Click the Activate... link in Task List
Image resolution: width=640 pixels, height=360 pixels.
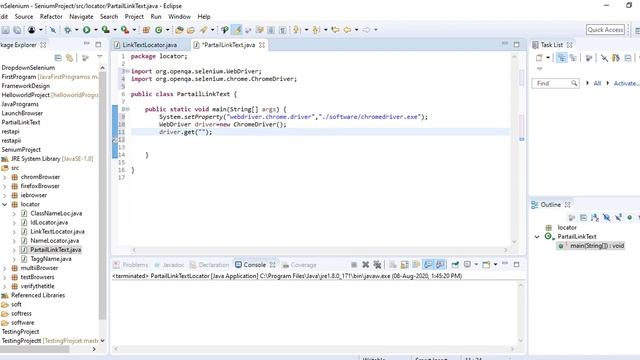click(627, 83)
